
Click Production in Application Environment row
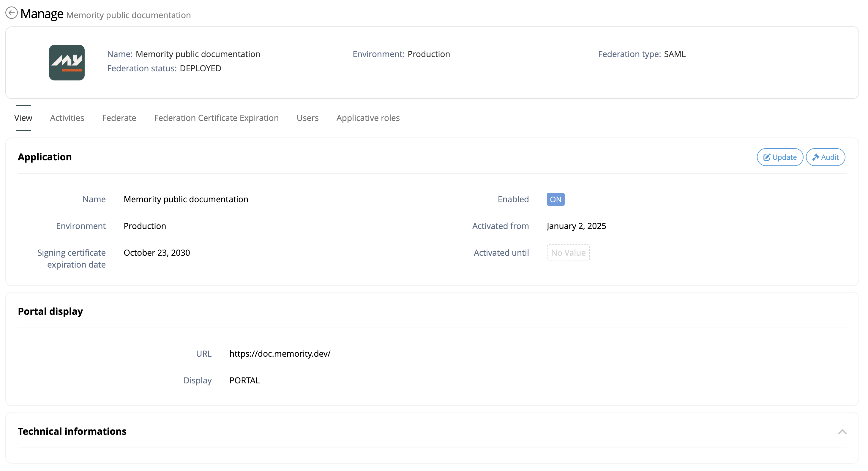145,226
